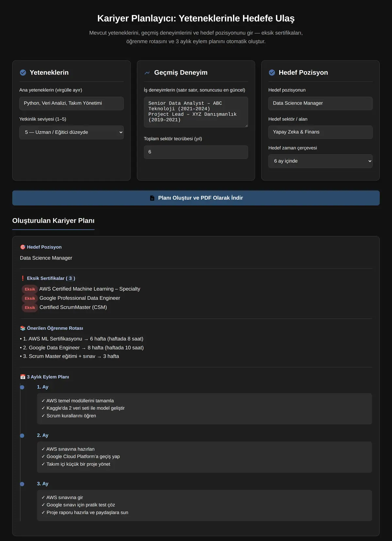Click into the İş deneyimlerin text area
The image size is (392, 541).
coord(196,112)
